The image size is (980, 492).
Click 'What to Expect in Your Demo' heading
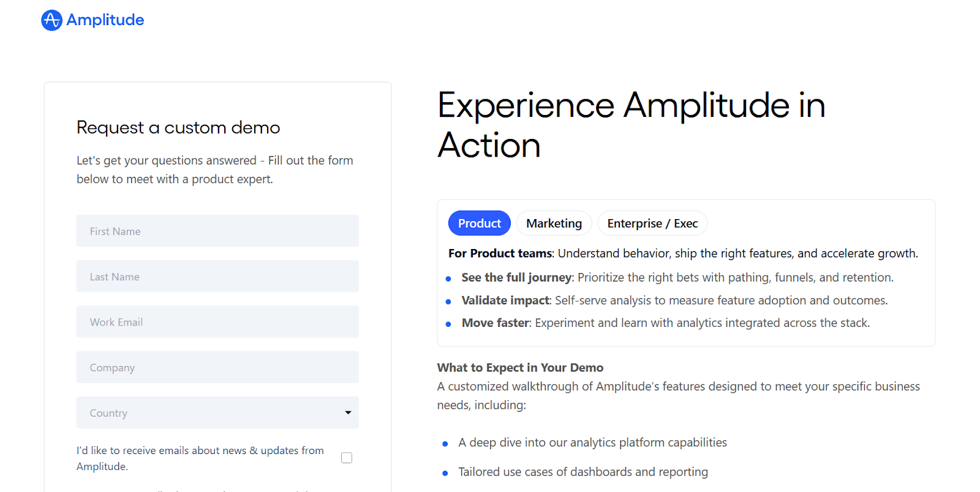[x=520, y=367]
